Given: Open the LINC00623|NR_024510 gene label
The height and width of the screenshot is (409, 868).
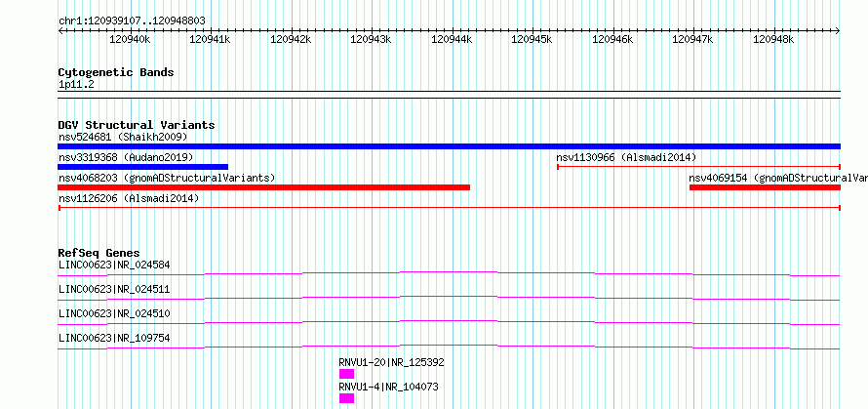Looking at the screenshot, I should tap(114, 313).
